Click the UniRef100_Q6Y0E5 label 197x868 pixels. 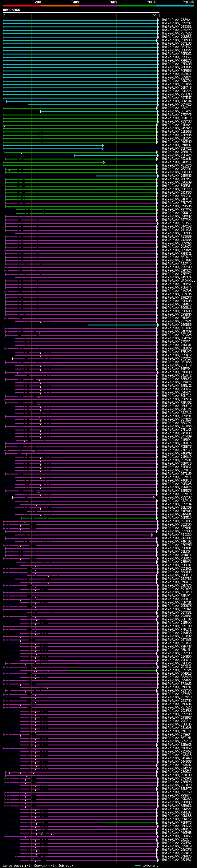(x=176, y=104)
